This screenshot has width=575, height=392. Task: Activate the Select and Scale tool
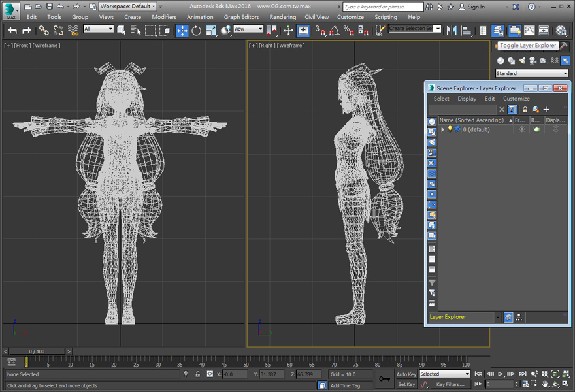click(211, 31)
